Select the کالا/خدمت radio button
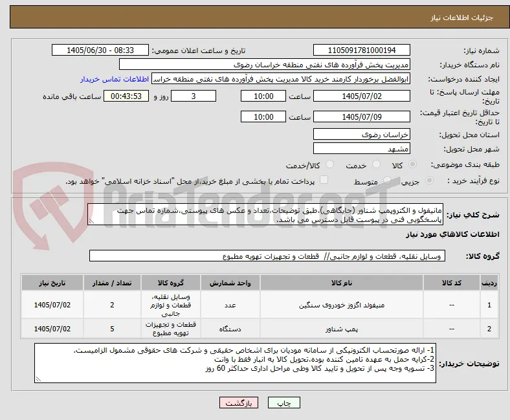This screenshot has width=510, height=420. (x=330, y=164)
